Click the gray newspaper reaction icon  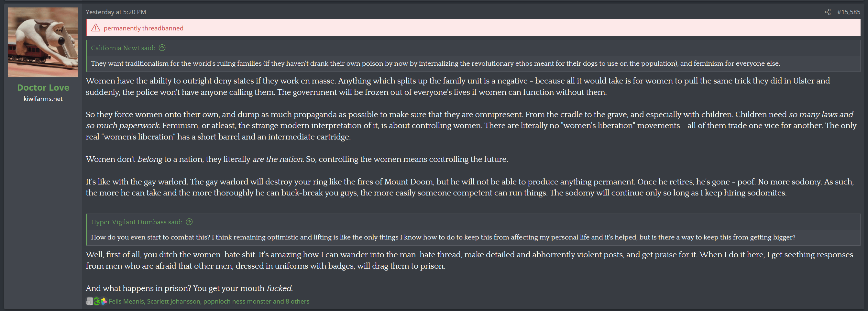[89, 301]
